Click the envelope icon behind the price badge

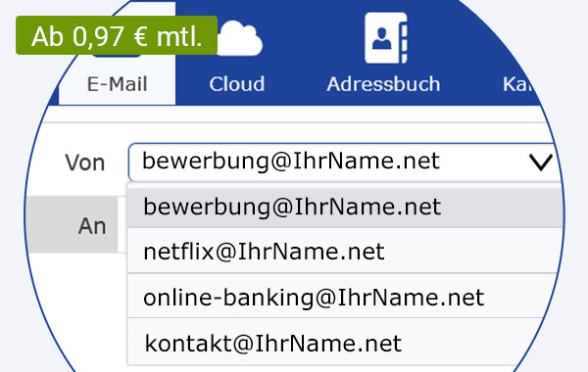(117, 56)
